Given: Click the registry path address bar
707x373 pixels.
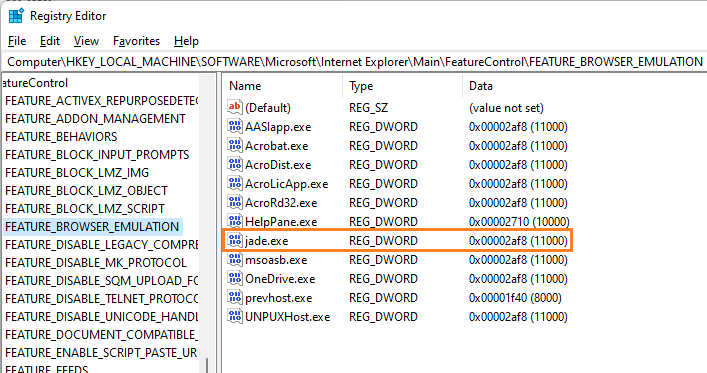Looking at the screenshot, I should click(354, 62).
